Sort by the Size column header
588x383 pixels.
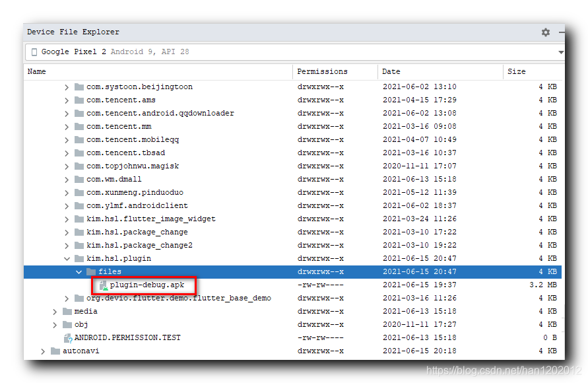516,71
